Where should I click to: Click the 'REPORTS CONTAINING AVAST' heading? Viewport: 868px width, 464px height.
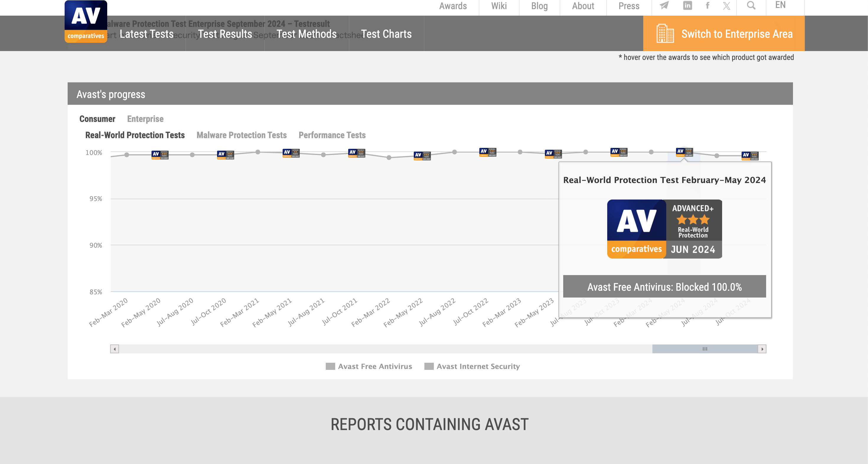click(430, 424)
